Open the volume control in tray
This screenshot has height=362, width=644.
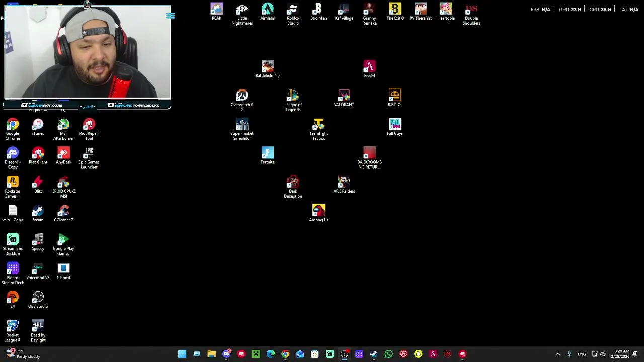click(603, 354)
